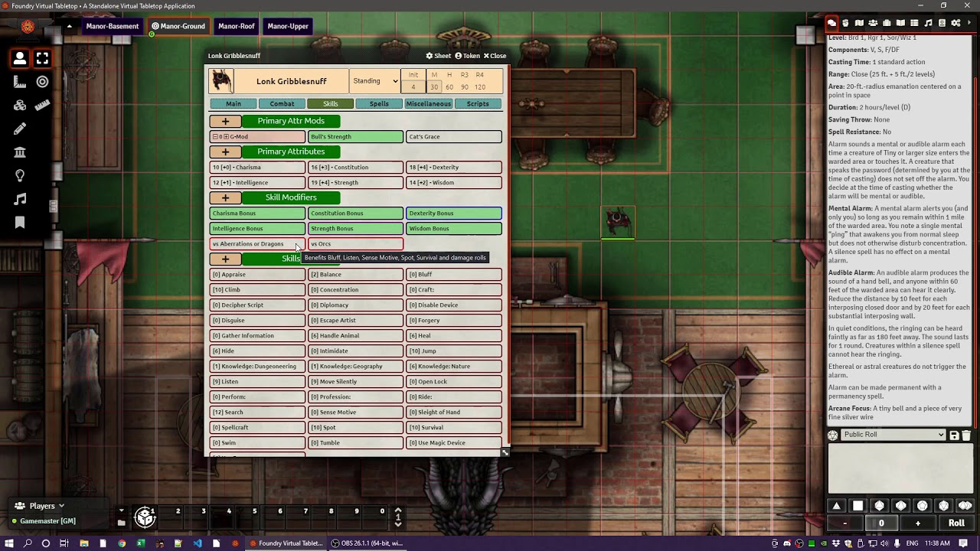Click the Roll button in dice tray
The width and height of the screenshot is (980, 551).
(x=956, y=523)
